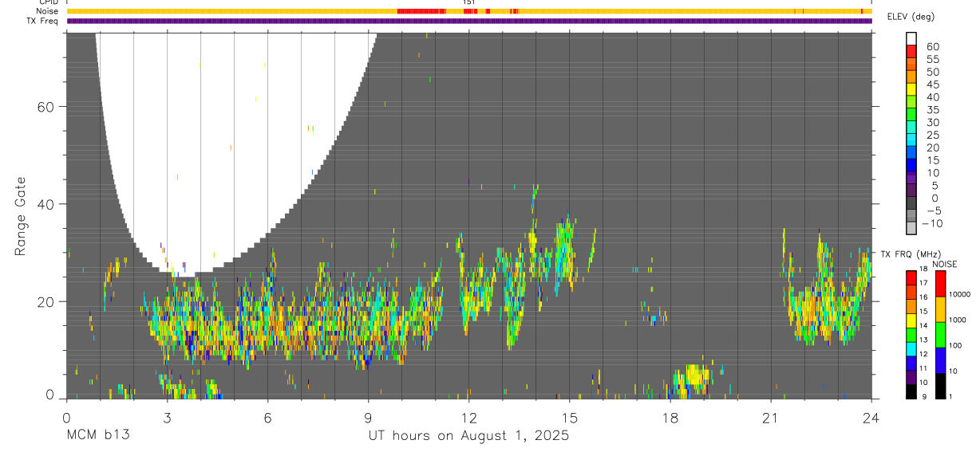Click the 'Noise' row label at top left
Image resolution: width=980 pixels, height=452 pixels.
tap(47, 11)
